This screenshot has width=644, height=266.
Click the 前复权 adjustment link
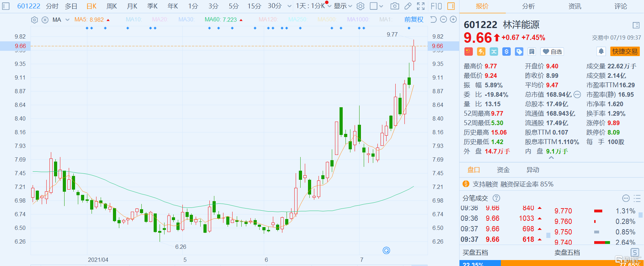coord(414,20)
